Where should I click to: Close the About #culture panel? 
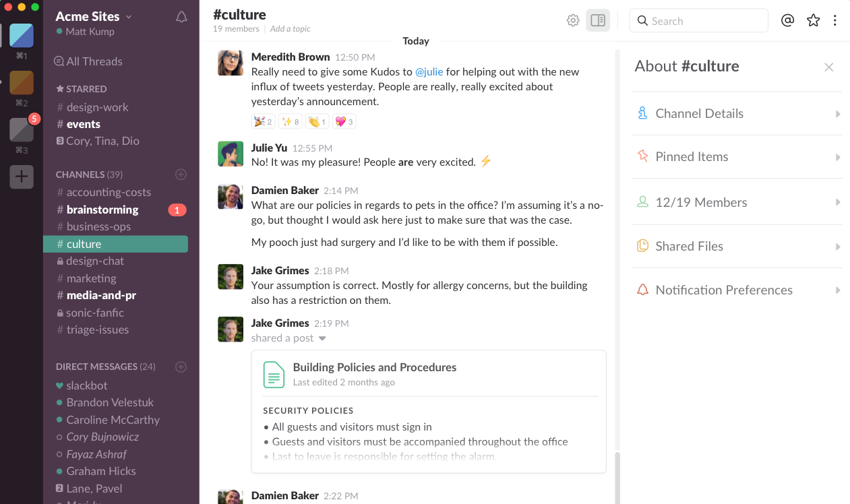coord(829,67)
